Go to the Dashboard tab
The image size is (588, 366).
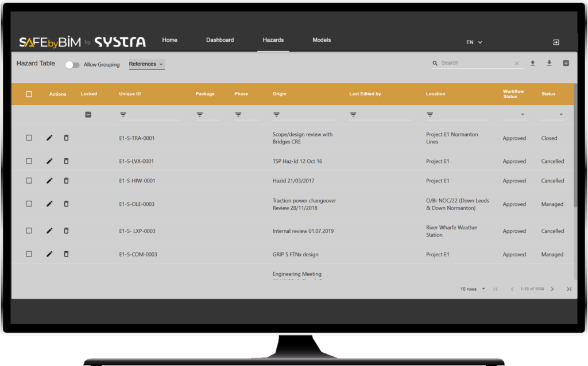pos(220,40)
